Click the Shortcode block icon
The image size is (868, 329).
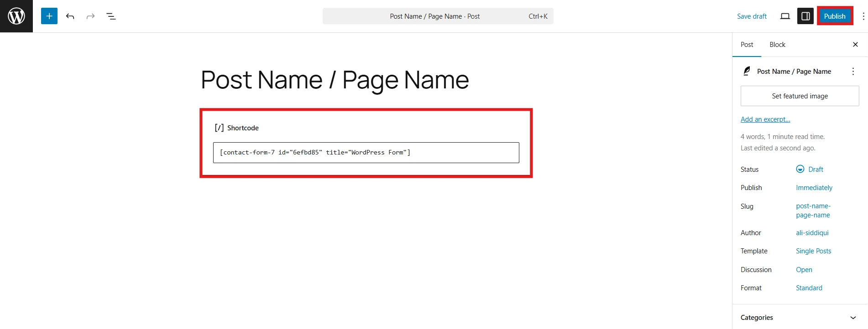[219, 128]
